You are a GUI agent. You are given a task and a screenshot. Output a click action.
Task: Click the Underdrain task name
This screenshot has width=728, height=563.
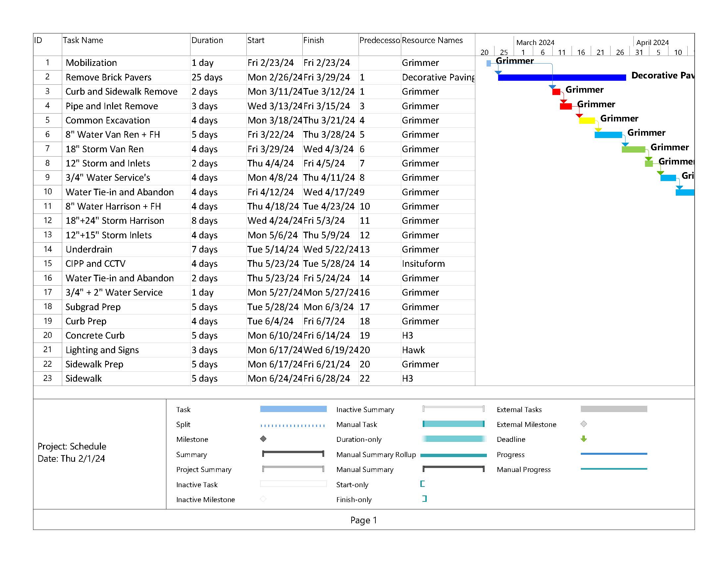[89, 250]
